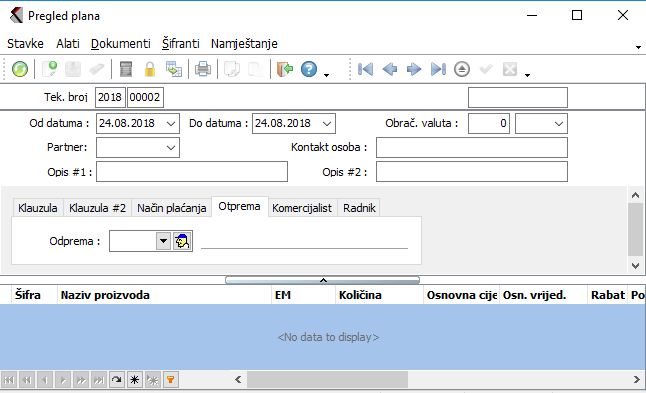
Task: Open the Dokumenti menu
Action: [121, 43]
